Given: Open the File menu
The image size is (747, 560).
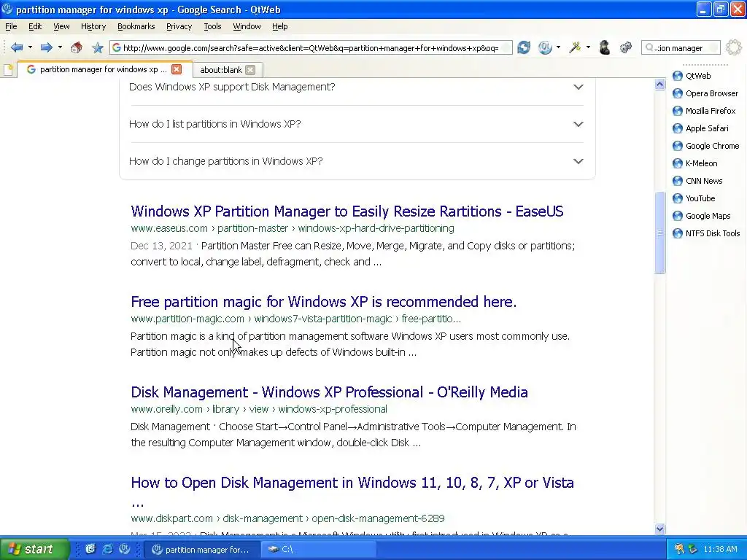Looking at the screenshot, I should click(11, 27).
